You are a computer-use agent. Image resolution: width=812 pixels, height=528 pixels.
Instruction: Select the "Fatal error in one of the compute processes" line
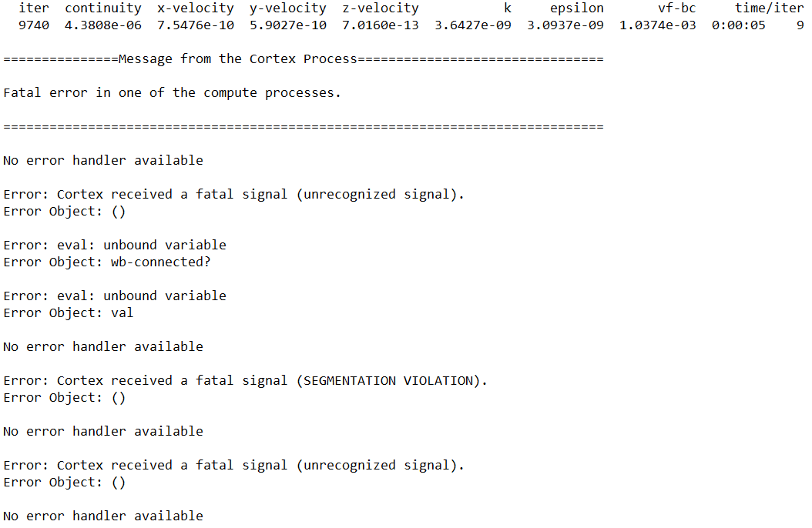click(172, 93)
